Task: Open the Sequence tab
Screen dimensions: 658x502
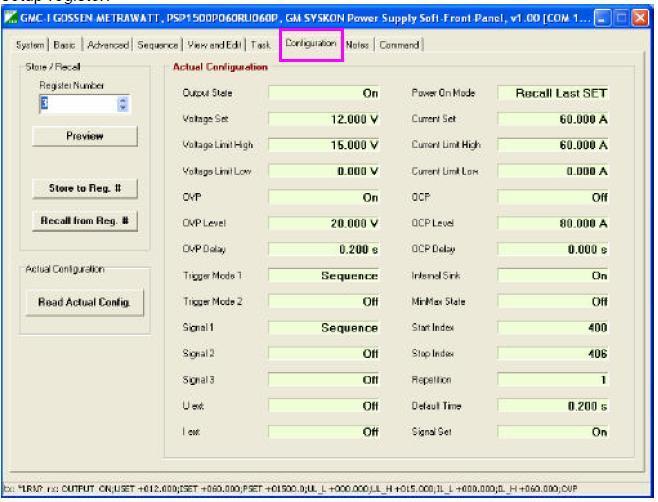Action: [156, 45]
